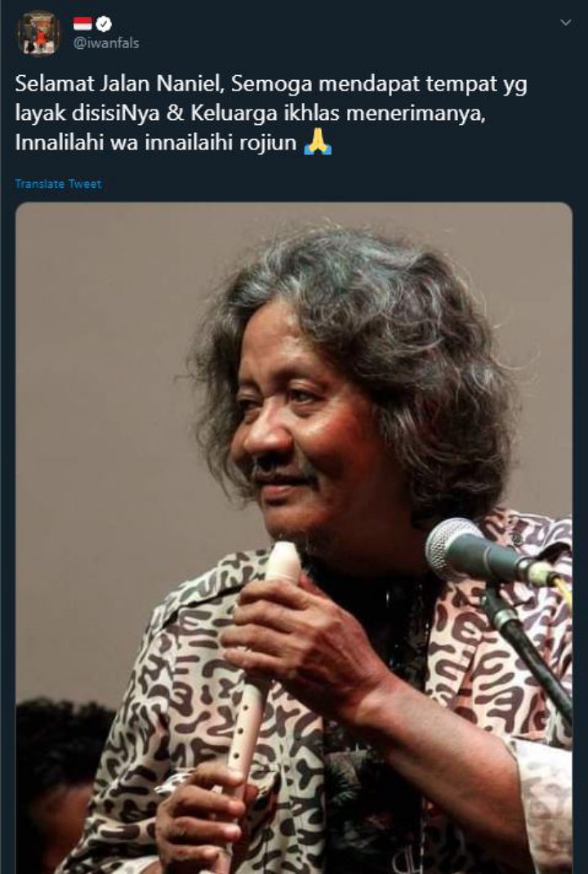Click the tweet line beginning with layak disisiNya
This screenshot has width=588, height=874.
click(250, 114)
